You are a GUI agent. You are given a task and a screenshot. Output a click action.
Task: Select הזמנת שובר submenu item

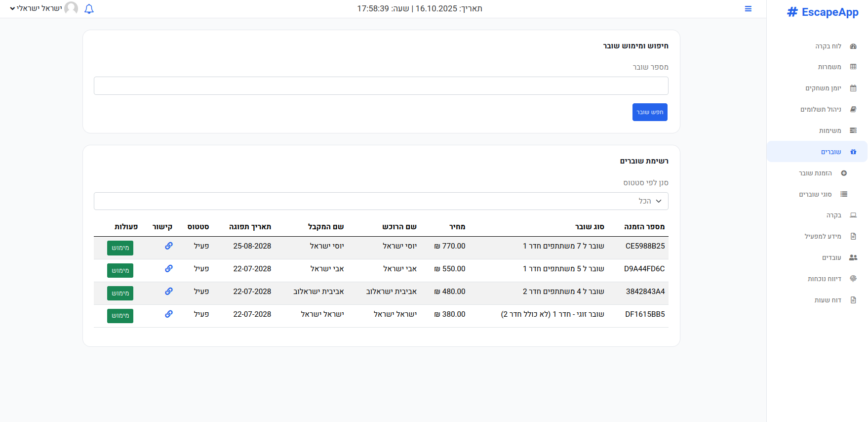816,173
